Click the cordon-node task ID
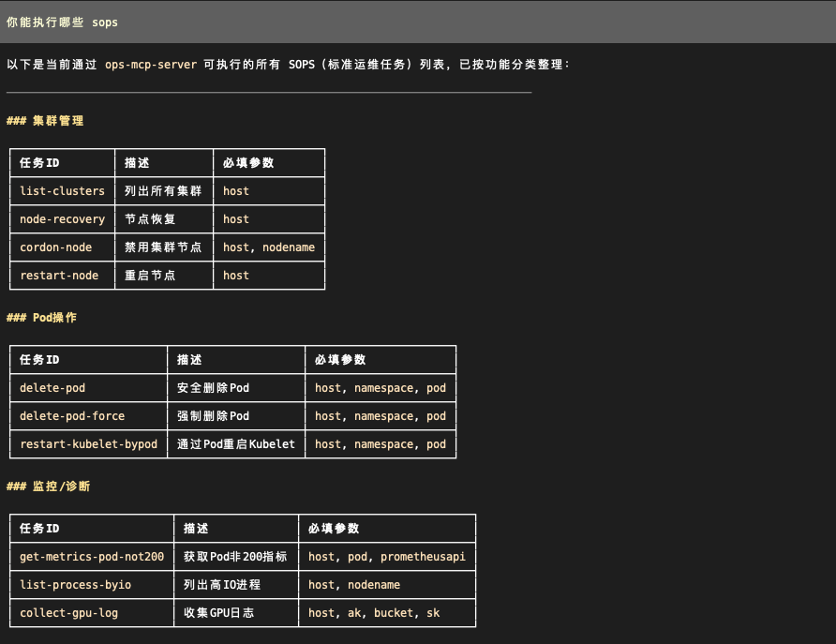This screenshot has width=836, height=644. tap(56, 247)
